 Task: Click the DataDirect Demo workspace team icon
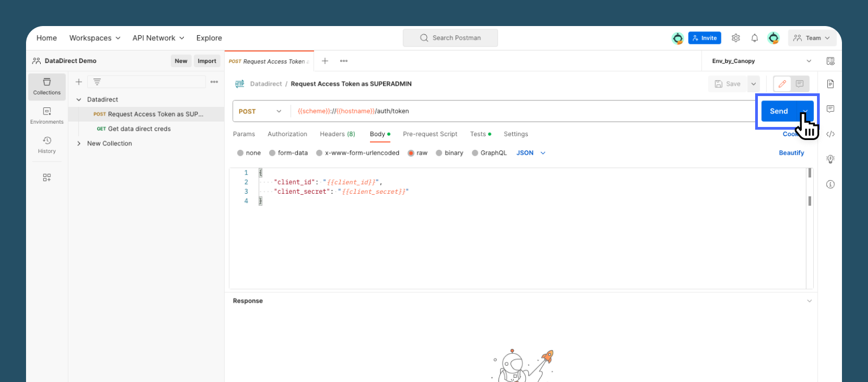pos(36,61)
